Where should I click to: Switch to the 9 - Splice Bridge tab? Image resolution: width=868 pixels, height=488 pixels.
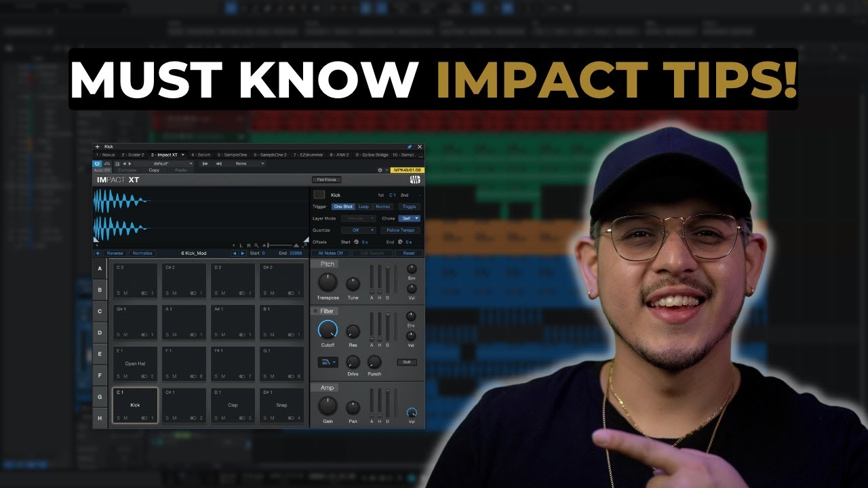(373, 155)
